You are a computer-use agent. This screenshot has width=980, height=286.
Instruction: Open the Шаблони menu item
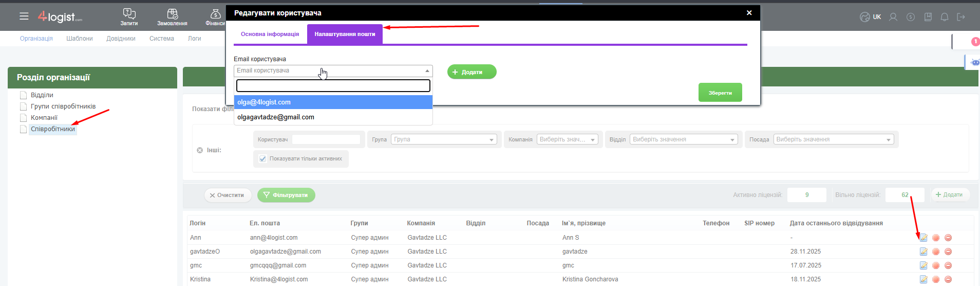80,39
